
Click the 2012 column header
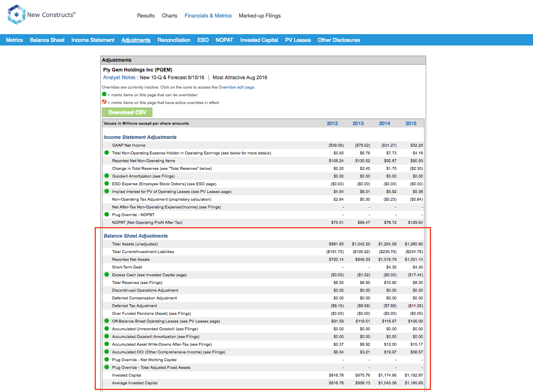coord(332,123)
